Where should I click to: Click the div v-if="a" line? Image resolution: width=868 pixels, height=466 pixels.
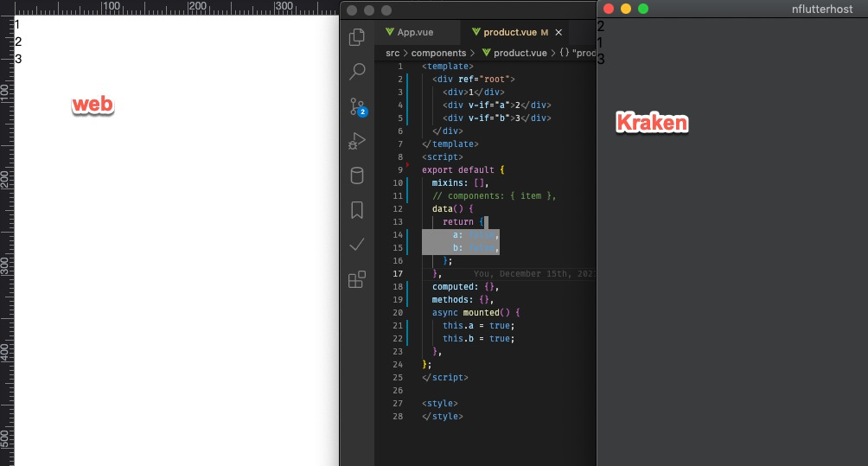pos(496,105)
